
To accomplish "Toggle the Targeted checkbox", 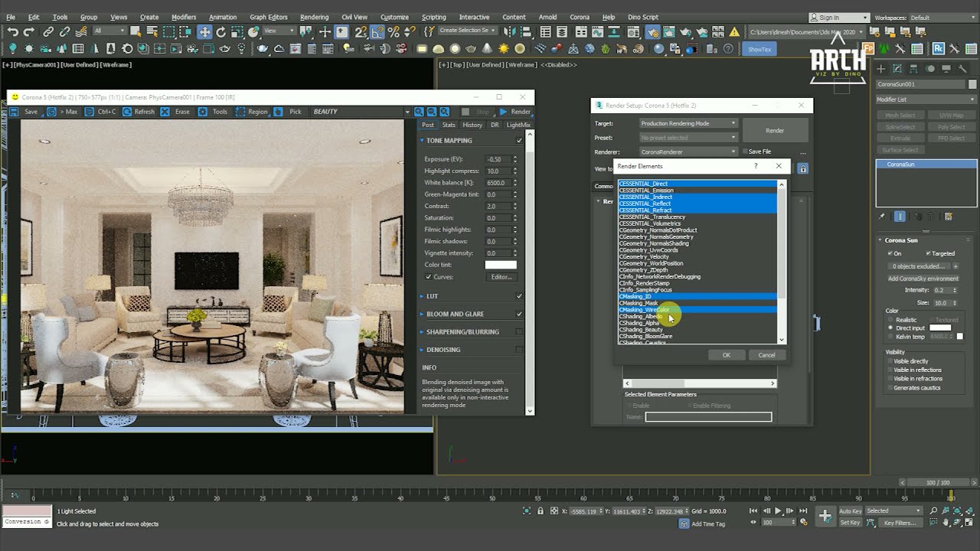I will pyautogui.click(x=929, y=253).
